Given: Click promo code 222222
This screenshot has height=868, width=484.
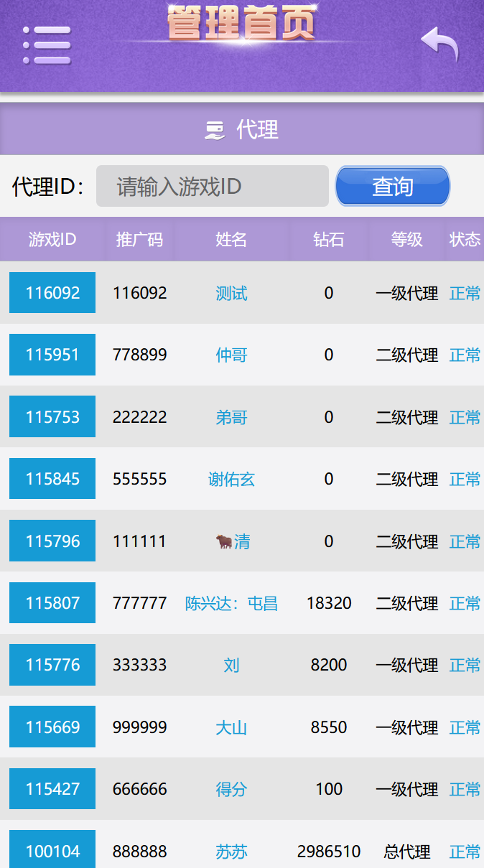Looking at the screenshot, I should 139,417.
